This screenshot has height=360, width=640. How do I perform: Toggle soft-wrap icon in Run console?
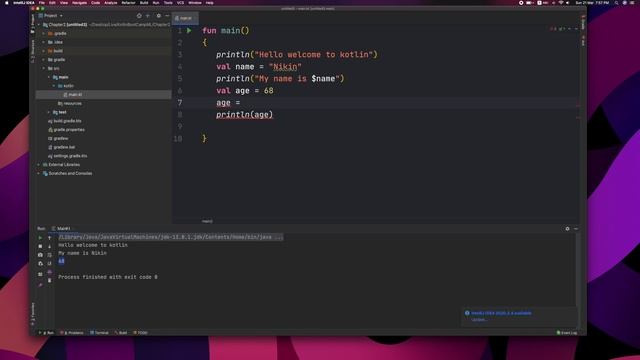click(x=49, y=255)
